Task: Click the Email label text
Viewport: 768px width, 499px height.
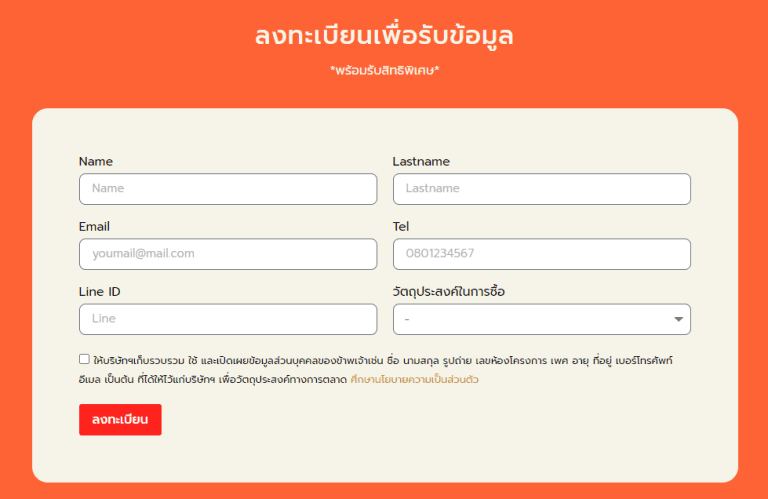Action: tap(94, 227)
